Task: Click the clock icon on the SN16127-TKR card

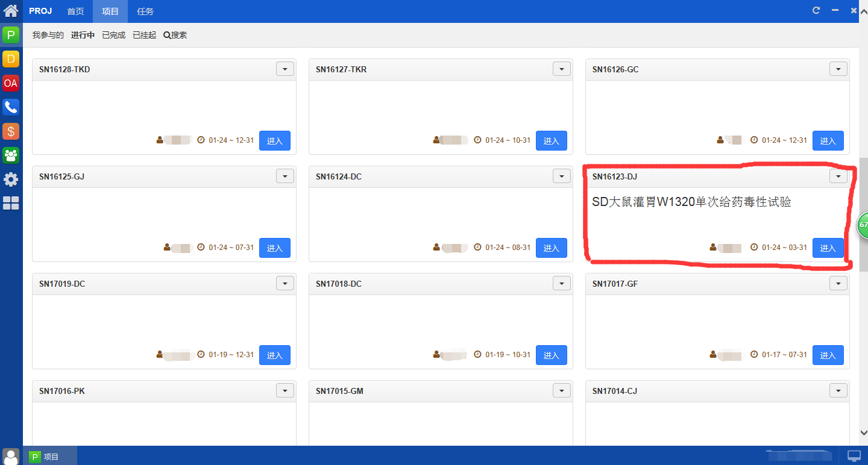Action: (x=478, y=140)
